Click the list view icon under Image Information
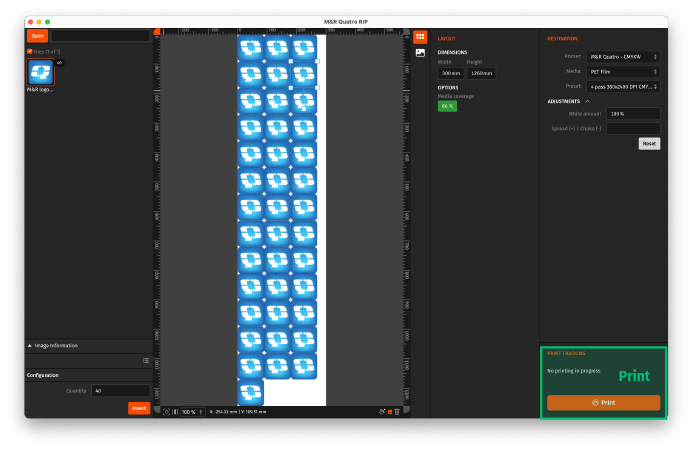Image resolution: width=692 pixels, height=450 pixels. click(146, 360)
